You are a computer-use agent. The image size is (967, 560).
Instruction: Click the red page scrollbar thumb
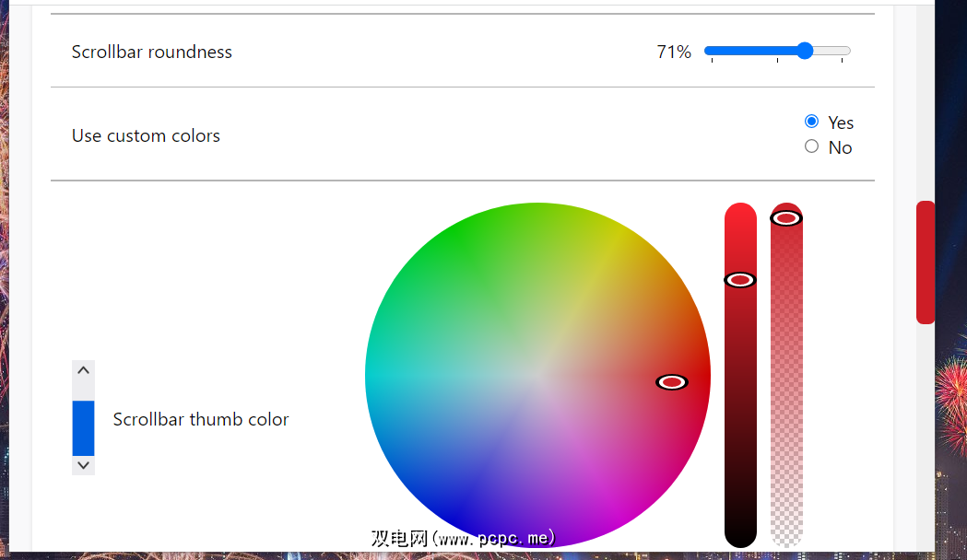pos(925,262)
